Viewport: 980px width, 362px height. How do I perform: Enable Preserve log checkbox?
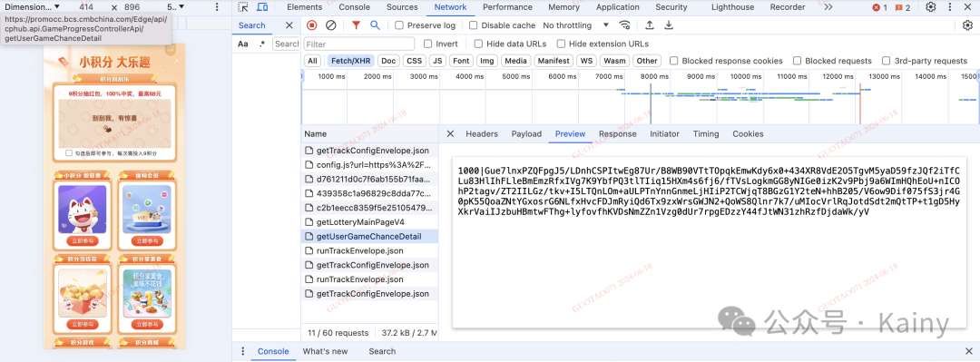399,25
